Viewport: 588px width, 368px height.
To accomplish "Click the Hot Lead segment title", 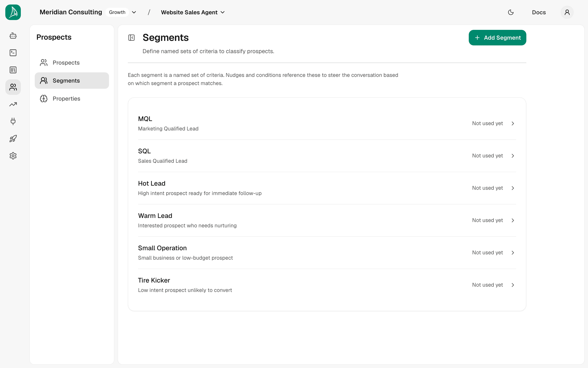I will coord(152,183).
